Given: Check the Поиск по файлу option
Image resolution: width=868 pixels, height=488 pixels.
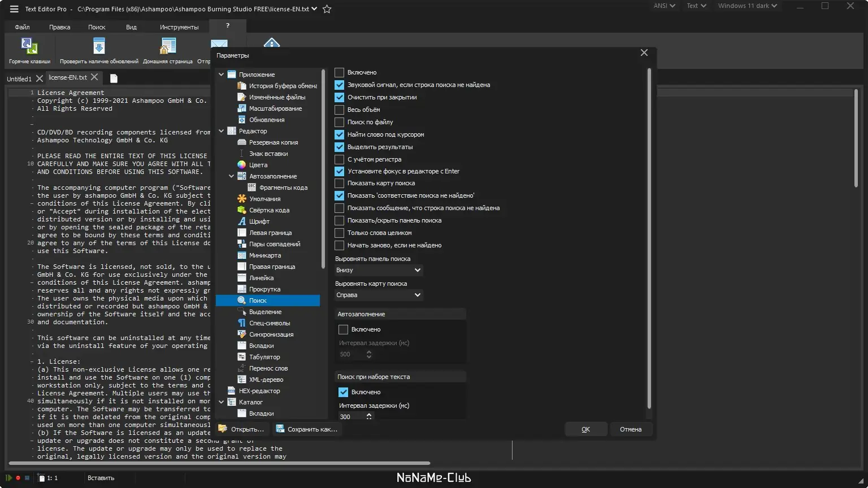Looking at the screenshot, I should (340, 122).
